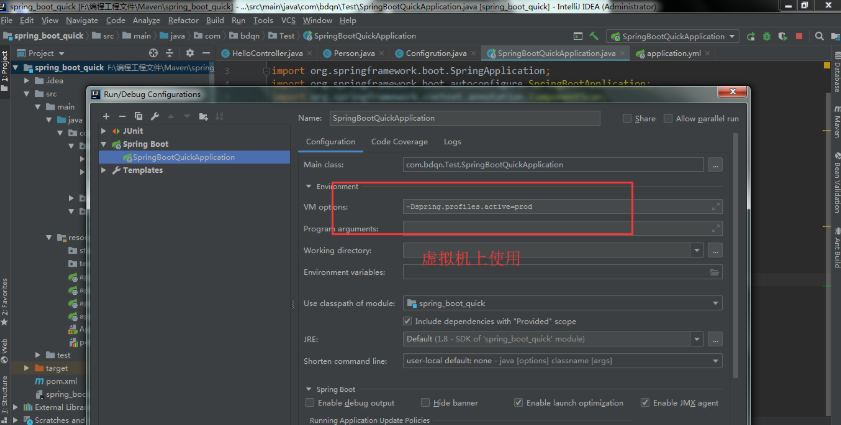The height and width of the screenshot is (425, 841).
Task: Rerun SpringBootQuickApplication with the green rerun icon
Action: [750, 36]
